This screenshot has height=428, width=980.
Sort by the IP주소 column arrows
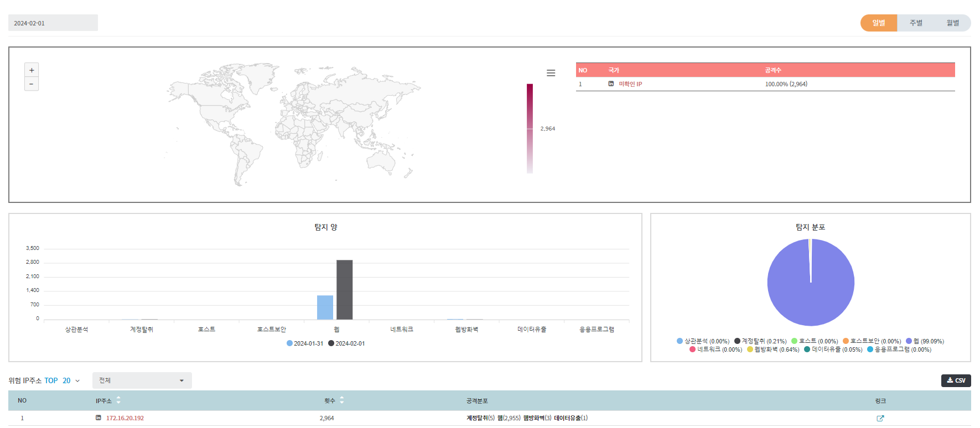click(x=118, y=400)
